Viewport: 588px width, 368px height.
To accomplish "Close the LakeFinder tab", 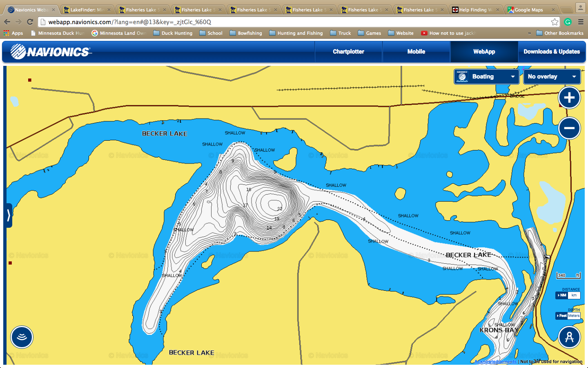I will click(x=109, y=10).
